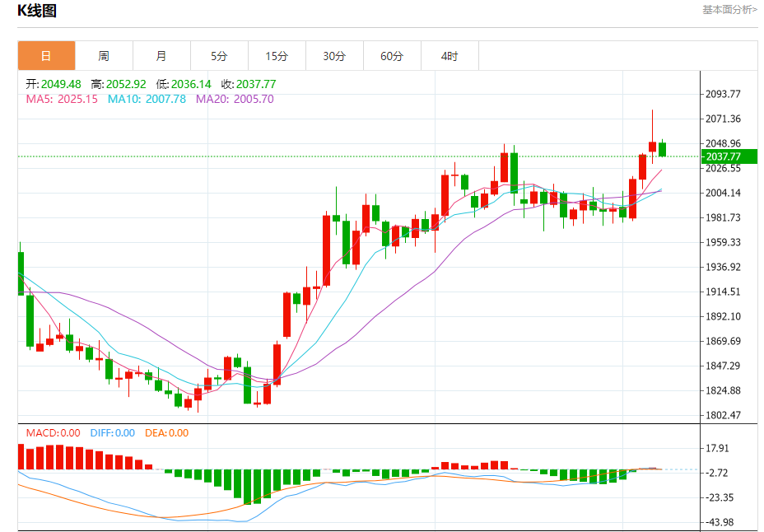Click the first green candle at chart's left edge
This screenshot has height=532, width=764.
tap(21, 273)
